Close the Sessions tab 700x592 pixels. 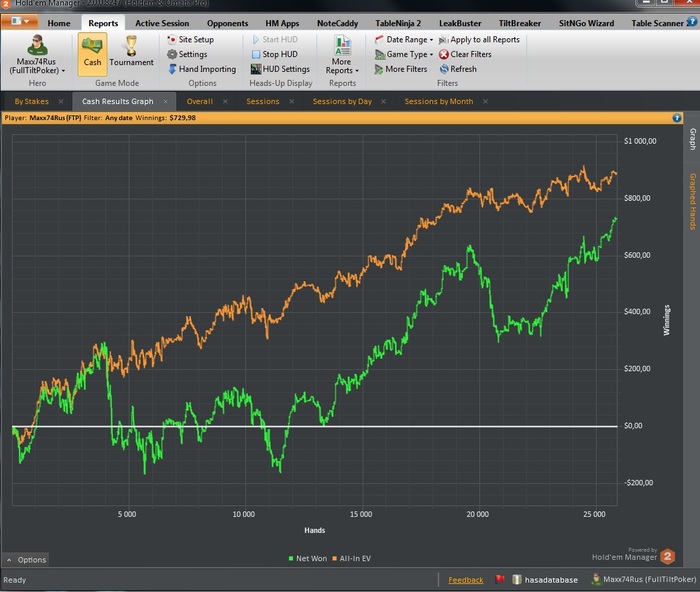pos(292,101)
